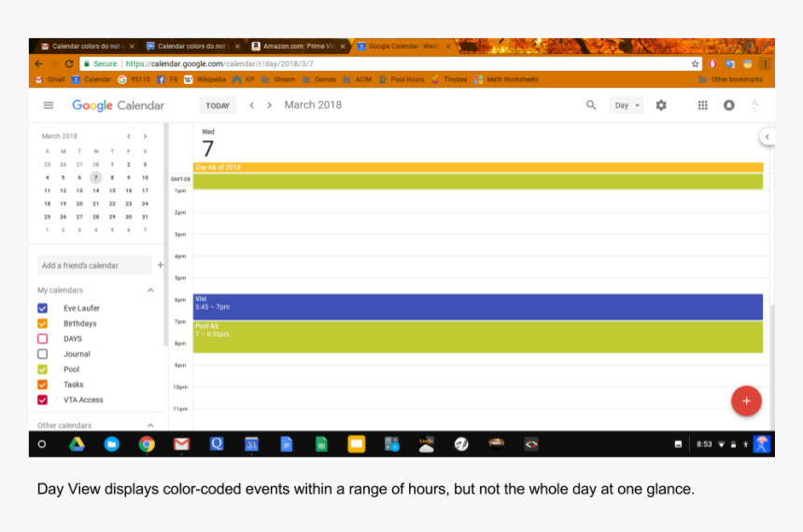The image size is (803, 532).
Task: Reload the page
Action: [x=69, y=64]
